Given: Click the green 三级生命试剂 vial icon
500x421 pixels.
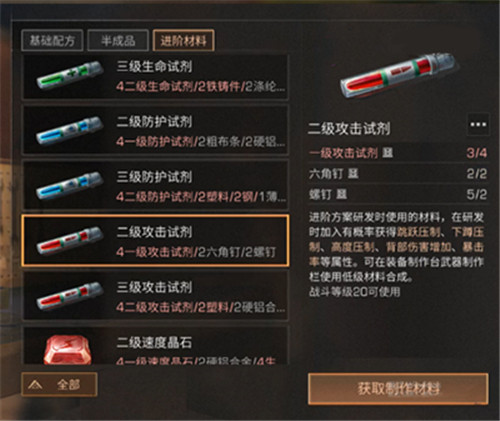Looking at the screenshot, I should point(70,75).
